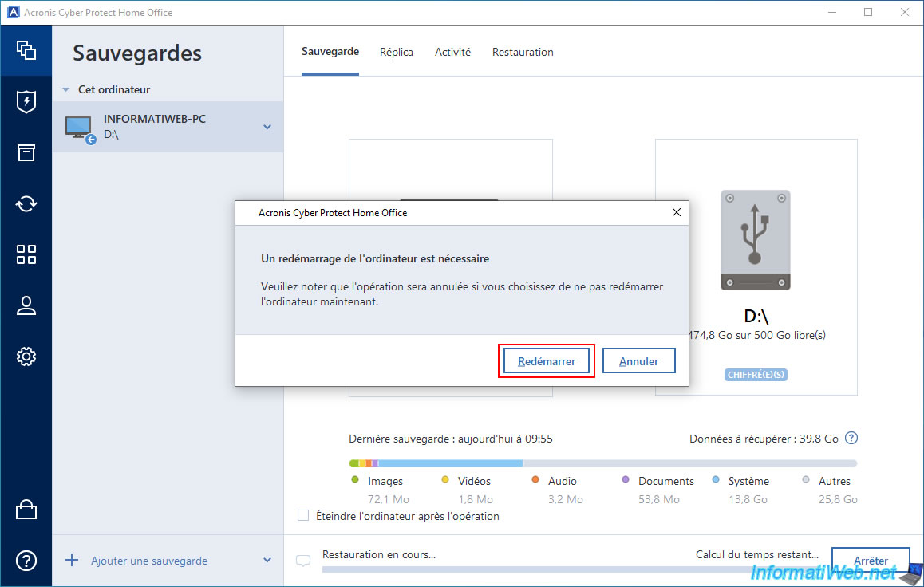
Task: Open the Ajouter une sauvegarde dropdown arrow
Action: click(x=267, y=561)
